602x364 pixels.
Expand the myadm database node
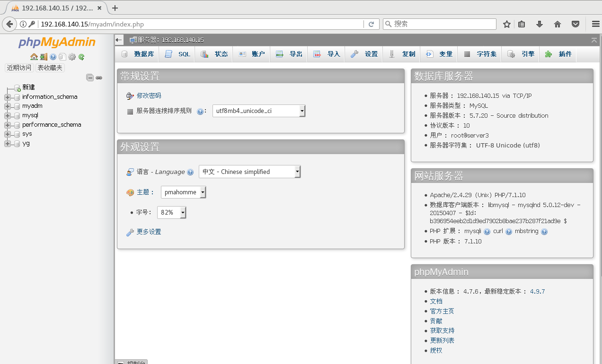[7, 106]
